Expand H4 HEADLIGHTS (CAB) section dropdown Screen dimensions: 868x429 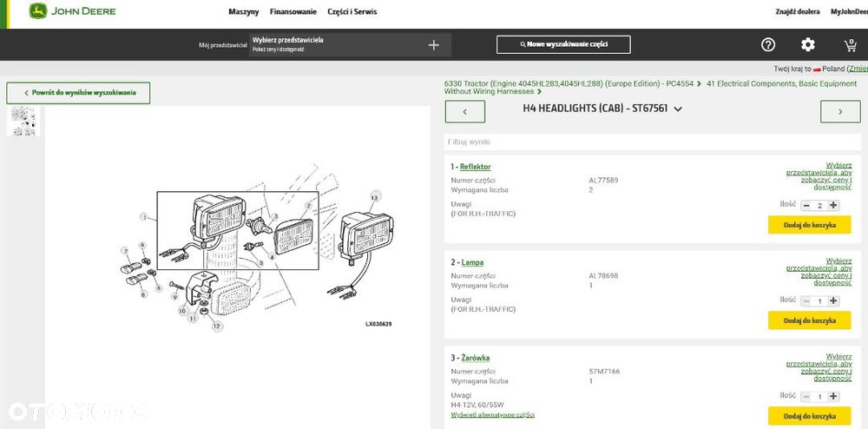point(678,109)
